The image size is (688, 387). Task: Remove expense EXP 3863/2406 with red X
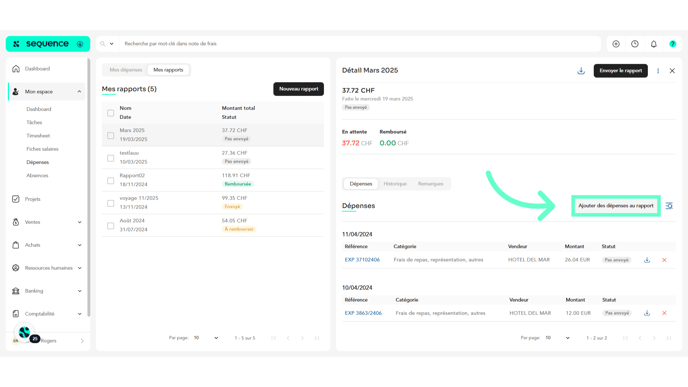coord(664,313)
